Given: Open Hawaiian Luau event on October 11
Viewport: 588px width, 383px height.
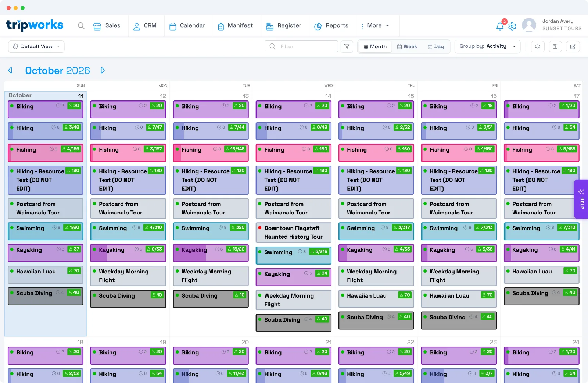Looking at the screenshot, I should click(x=46, y=274).
